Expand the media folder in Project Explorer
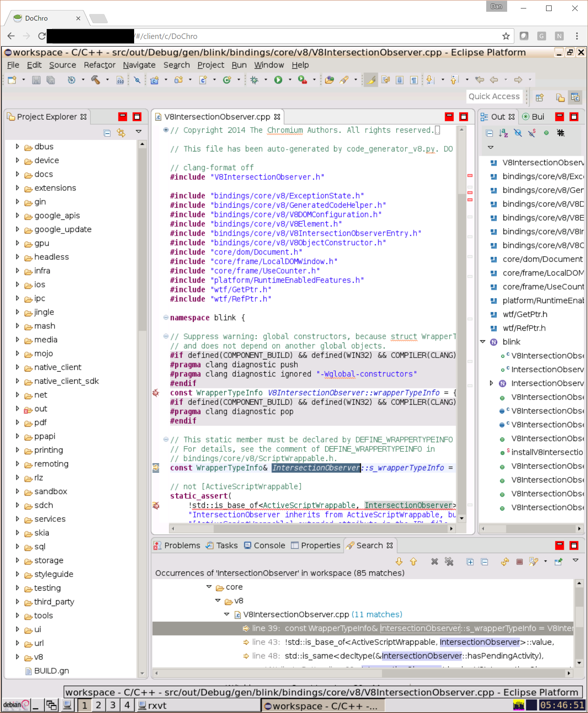 click(x=17, y=340)
